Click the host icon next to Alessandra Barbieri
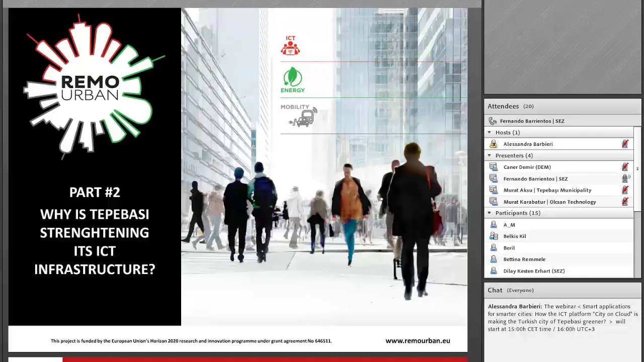This screenshot has width=644, height=362. (494, 144)
